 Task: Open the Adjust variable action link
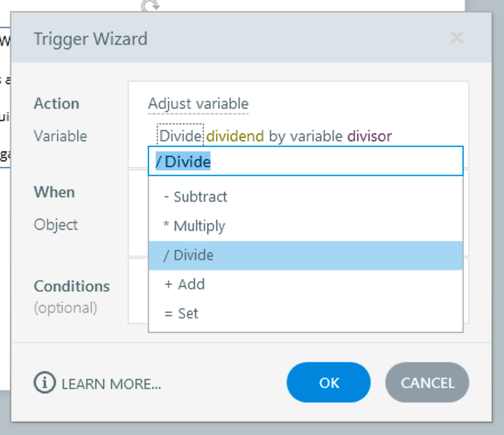[x=198, y=104]
